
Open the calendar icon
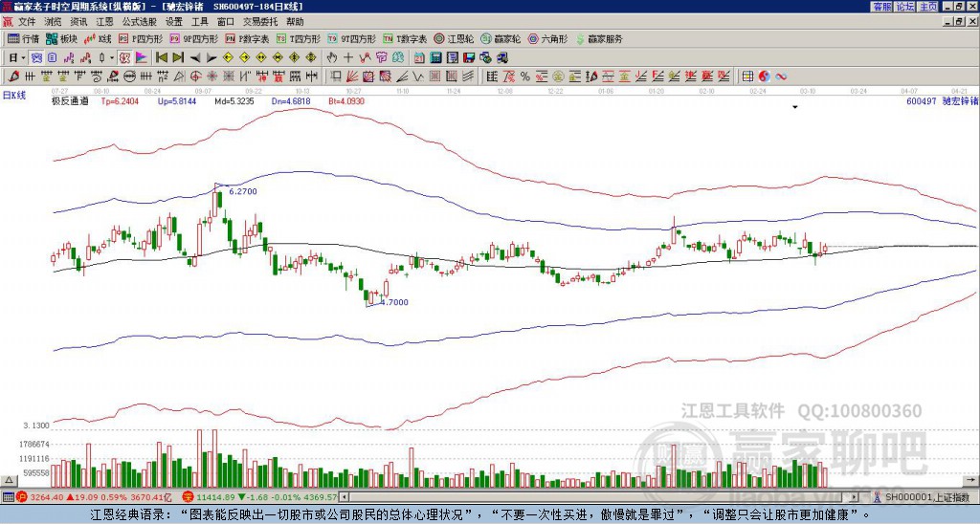click(x=419, y=57)
